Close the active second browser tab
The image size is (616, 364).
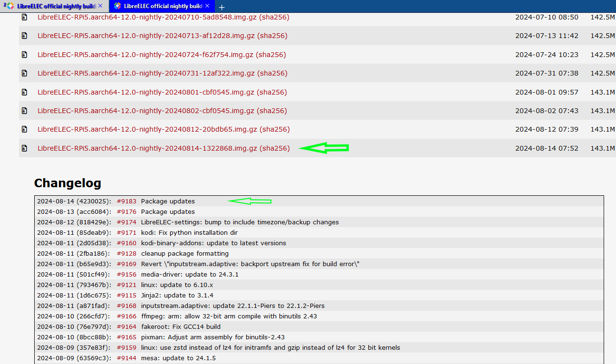[x=207, y=6]
